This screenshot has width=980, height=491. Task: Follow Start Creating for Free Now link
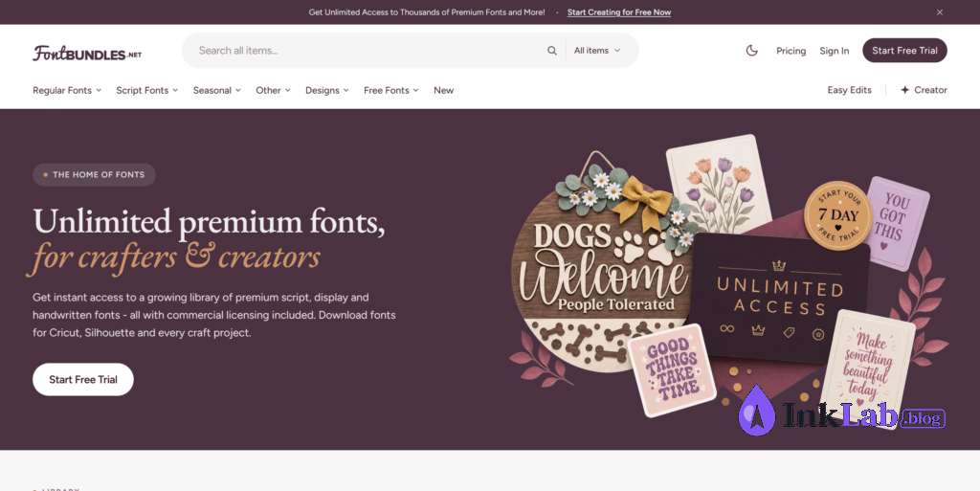coord(619,11)
